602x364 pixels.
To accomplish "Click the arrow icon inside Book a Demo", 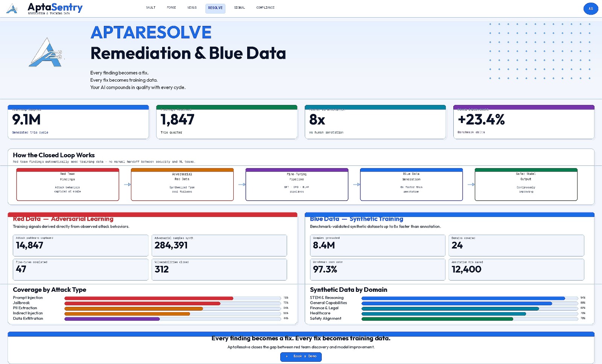I will (x=287, y=356).
